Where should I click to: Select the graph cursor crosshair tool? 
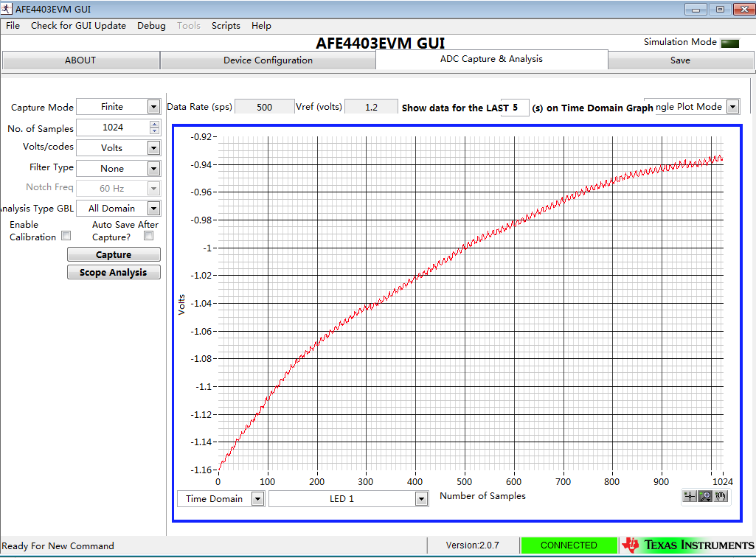pos(690,496)
